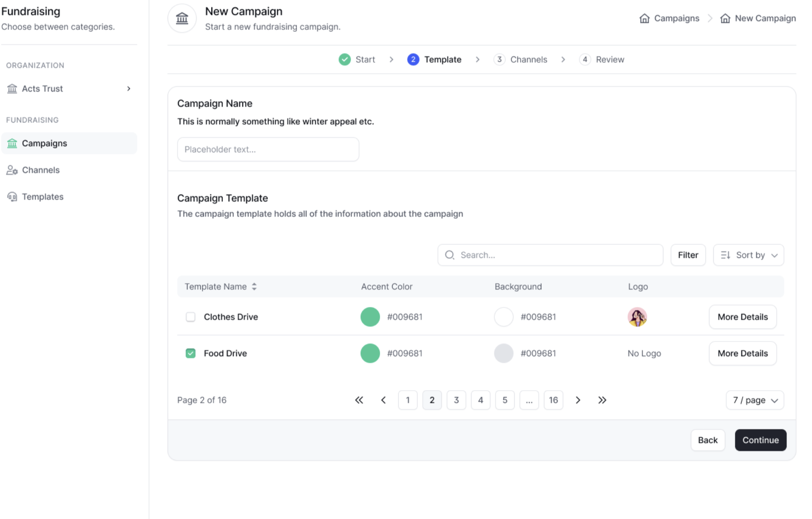The height and width of the screenshot is (519, 812).
Task: Expand the Acts Trust organization entry
Action: tap(128, 88)
